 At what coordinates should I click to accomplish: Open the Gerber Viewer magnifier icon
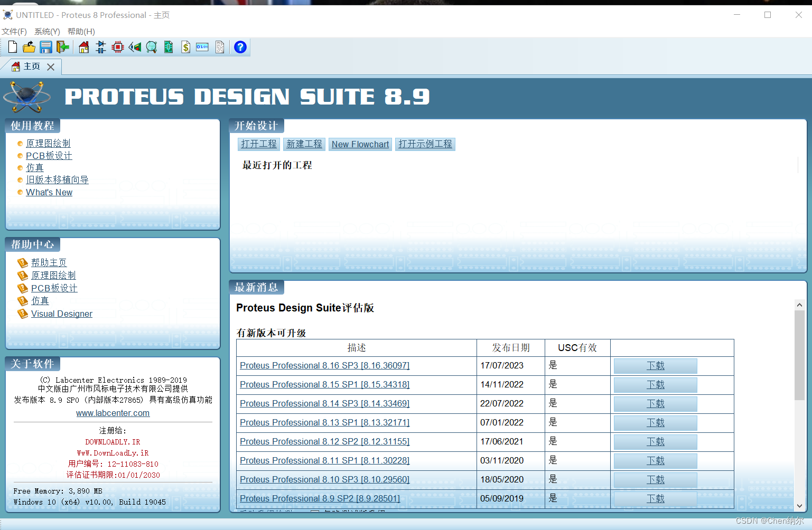[152, 47]
